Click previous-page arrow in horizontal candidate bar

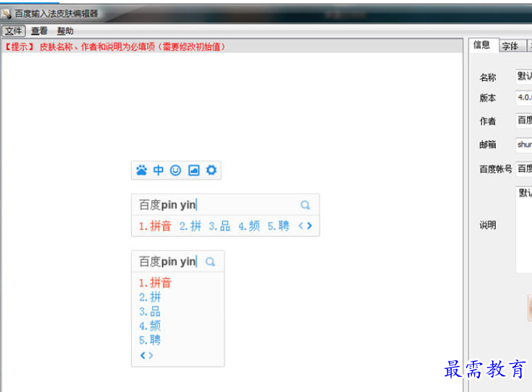click(x=300, y=226)
